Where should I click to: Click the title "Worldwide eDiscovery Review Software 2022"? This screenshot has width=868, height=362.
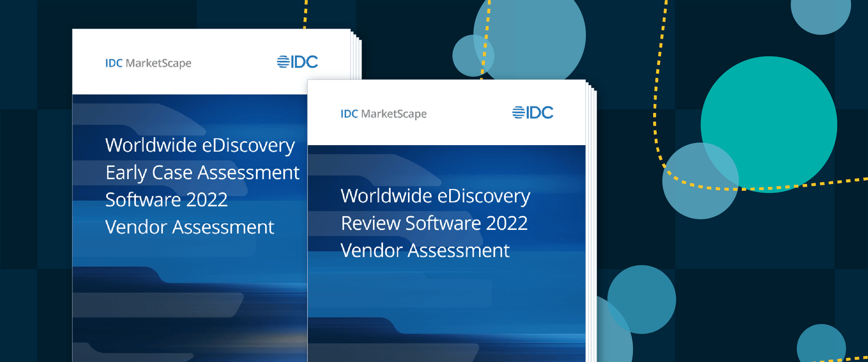(435, 209)
